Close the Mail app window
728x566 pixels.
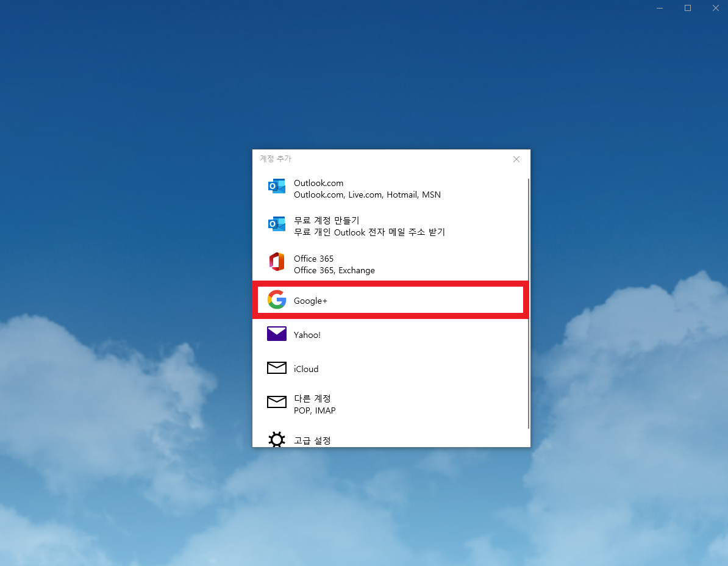[x=715, y=8]
